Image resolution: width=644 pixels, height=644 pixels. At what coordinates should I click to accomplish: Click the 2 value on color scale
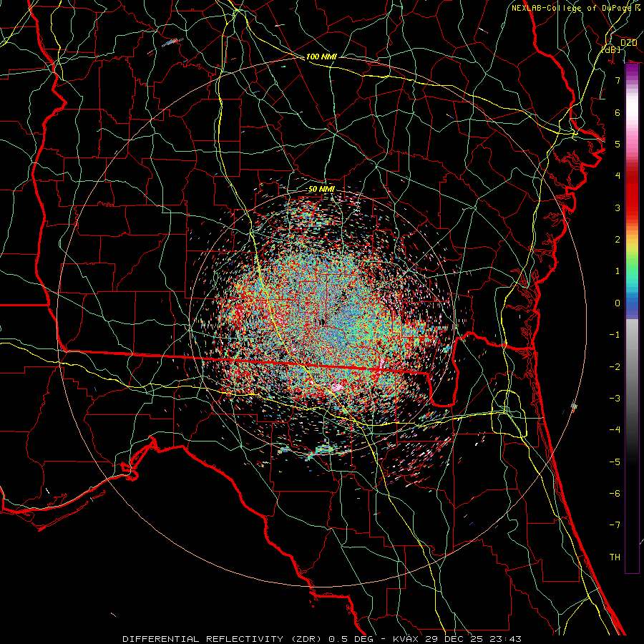pos(618,240)
